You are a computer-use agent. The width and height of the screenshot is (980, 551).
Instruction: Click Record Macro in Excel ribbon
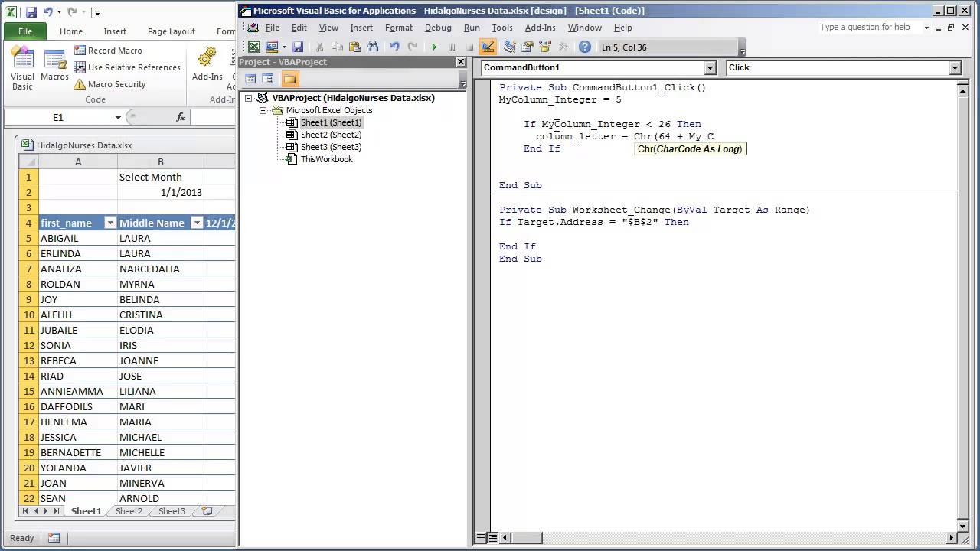(x=108, y=51)
